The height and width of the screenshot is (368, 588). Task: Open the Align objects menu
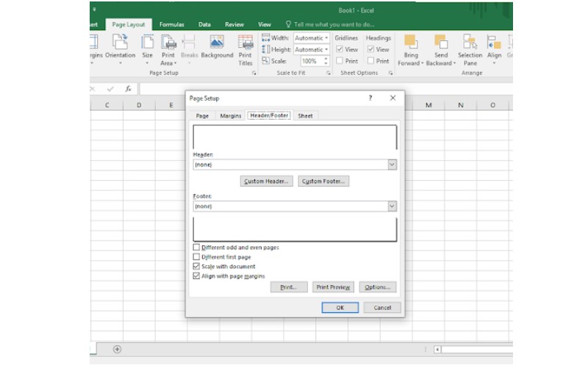494,48
